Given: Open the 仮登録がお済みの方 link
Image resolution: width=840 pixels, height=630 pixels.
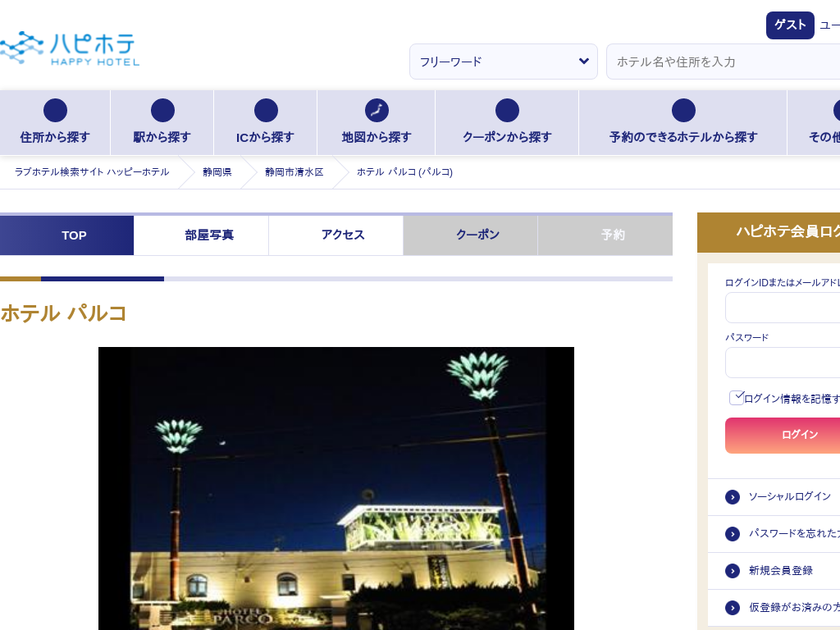Looking at the screenshot, I should point(794,607).
